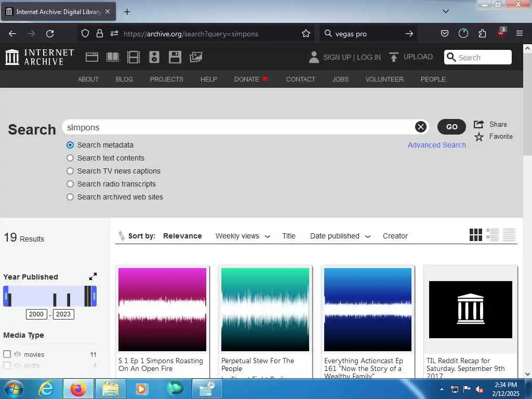Expand the Year Published histogram
This screenshot has height=399, width=532.
pos(92,276)
